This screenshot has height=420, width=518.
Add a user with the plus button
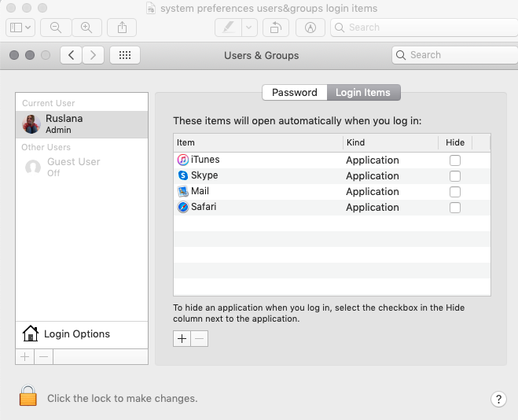[x=25, y=357]
